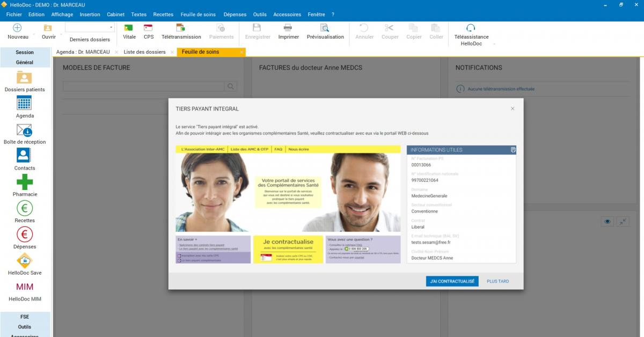Open the Cabinet menu
The height and width of the screenshot is (337, 644).
tap(115, 14)
